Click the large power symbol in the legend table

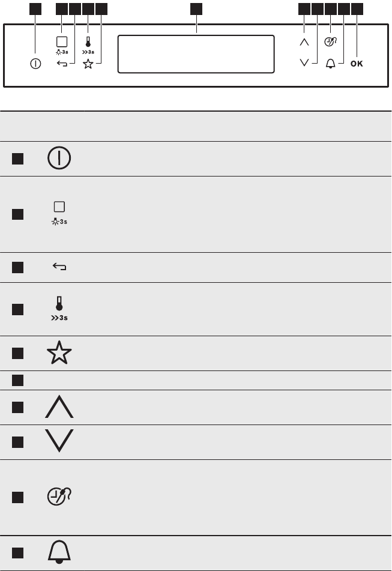[59, 159]
